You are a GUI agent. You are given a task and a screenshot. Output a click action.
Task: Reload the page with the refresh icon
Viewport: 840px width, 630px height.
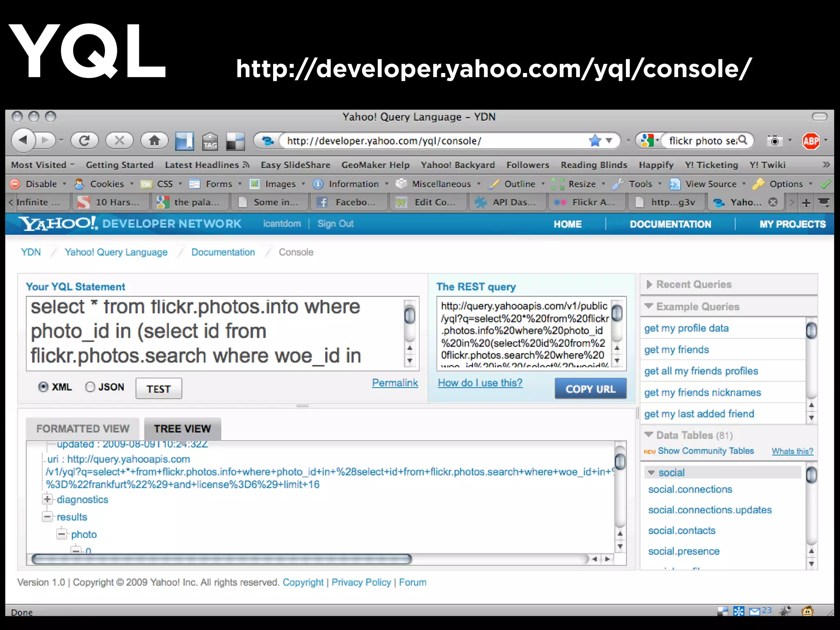tap(84, 141)
